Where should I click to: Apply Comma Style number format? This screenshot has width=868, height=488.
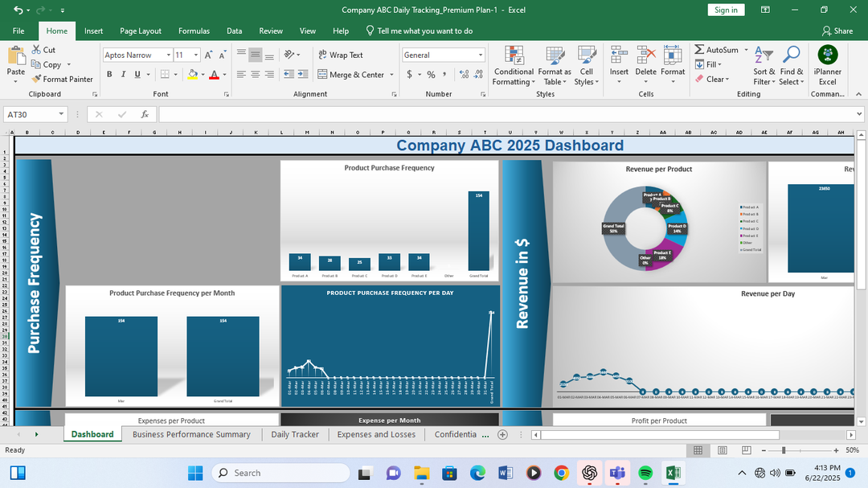[x=444, y=74]
